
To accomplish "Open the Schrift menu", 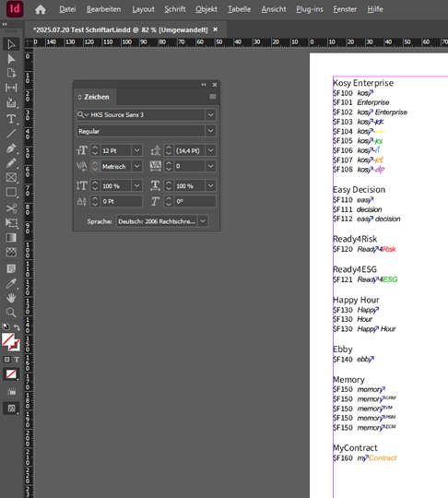I will coord(175,9).
